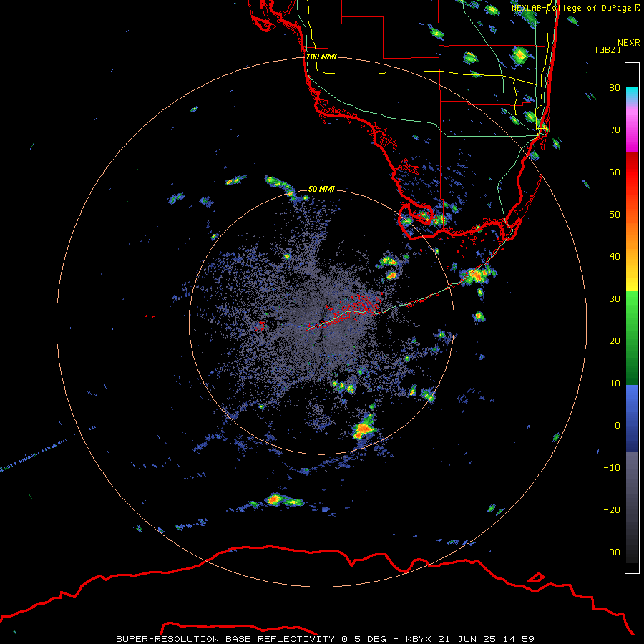Click the "[dBZ]" units label
Image resolution: width=644 pixels, height=644 pixels.
(x=608, y=49)
